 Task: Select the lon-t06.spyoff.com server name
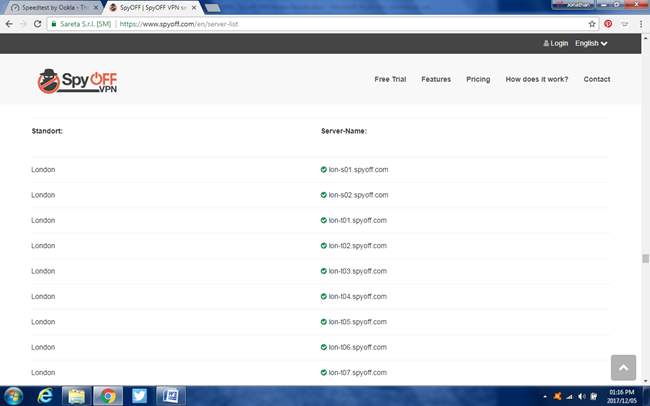[x=358, y=347]
